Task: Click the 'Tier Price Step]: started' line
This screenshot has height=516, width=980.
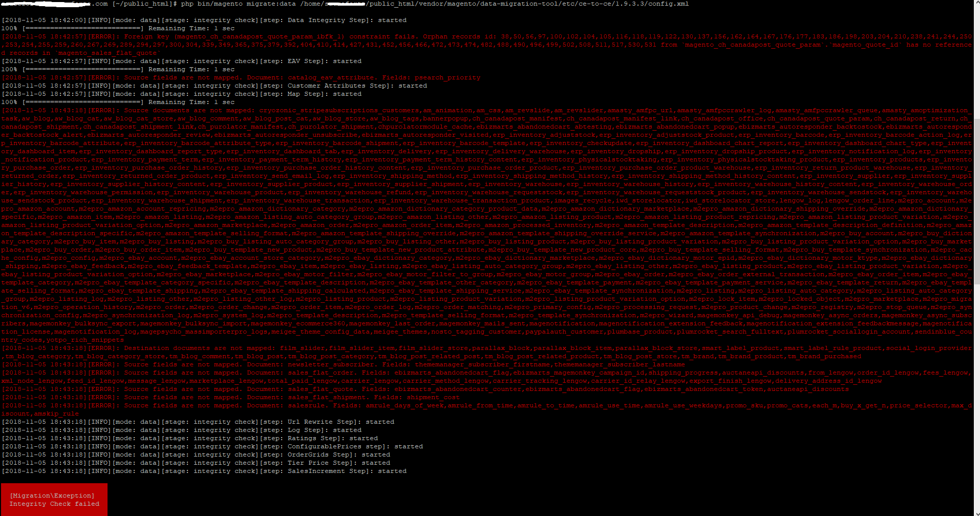Action: [x=196, y=463]
